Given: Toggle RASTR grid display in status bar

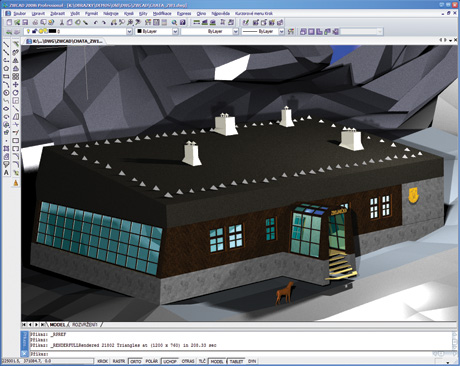Looking at the screenshot, I should tap(119, 361).
